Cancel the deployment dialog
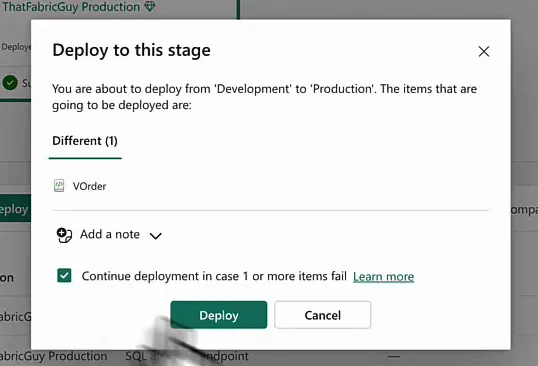The image size is (538, 366). [x=323, y=315]
